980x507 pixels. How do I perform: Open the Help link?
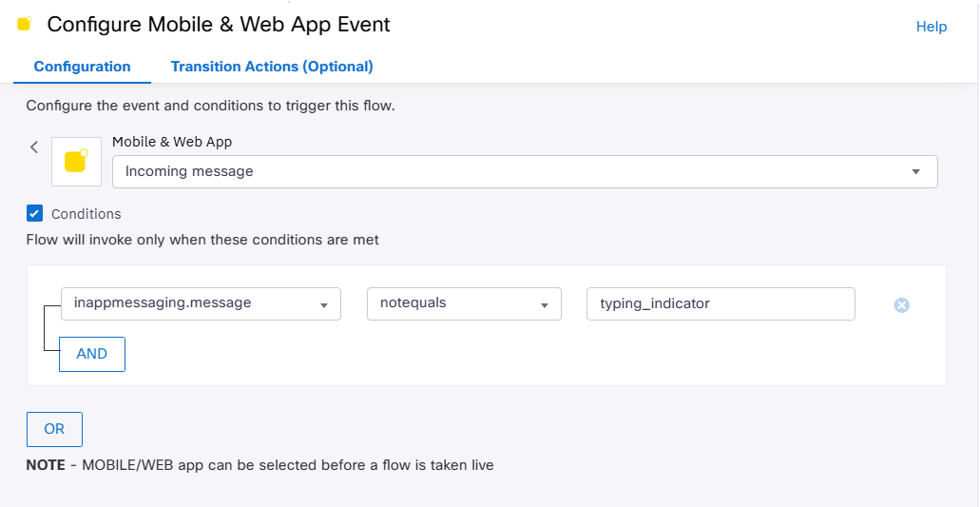(x=932, y=27)
